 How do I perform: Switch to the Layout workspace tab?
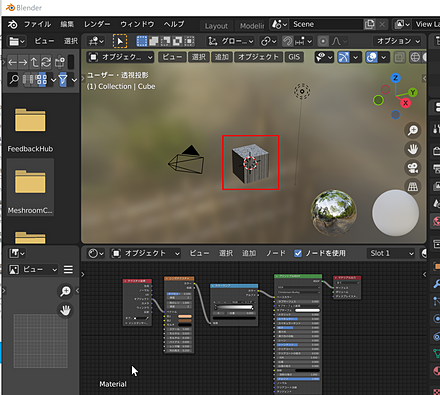point(216,26)
